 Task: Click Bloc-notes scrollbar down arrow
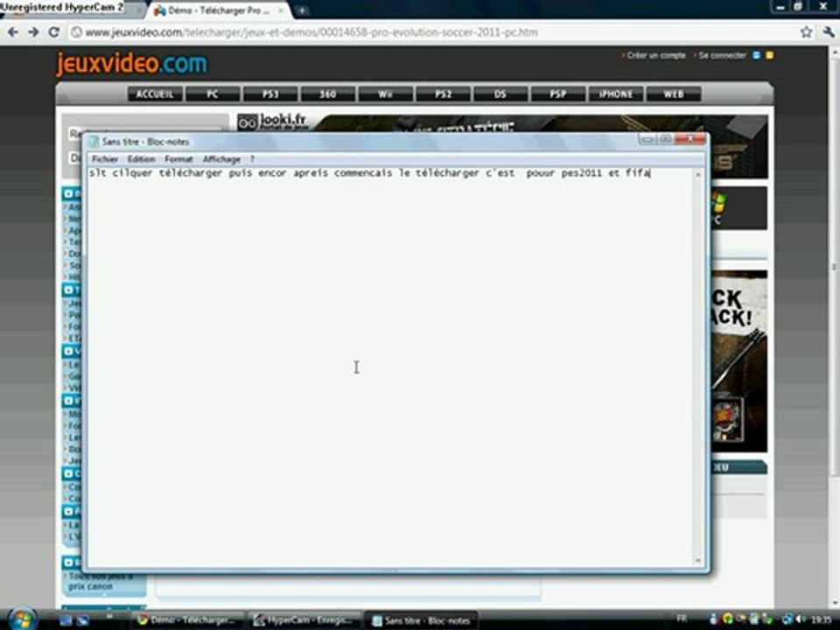(698, 560)
